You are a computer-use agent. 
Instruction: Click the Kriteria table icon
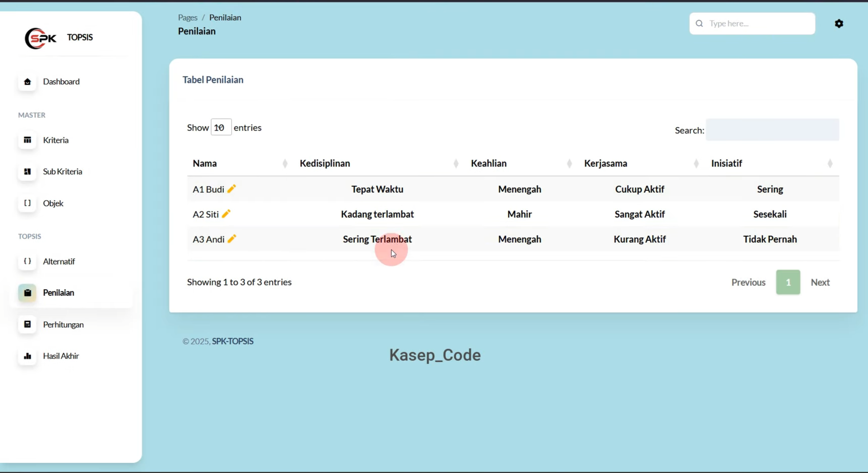(x=27, y=140)
